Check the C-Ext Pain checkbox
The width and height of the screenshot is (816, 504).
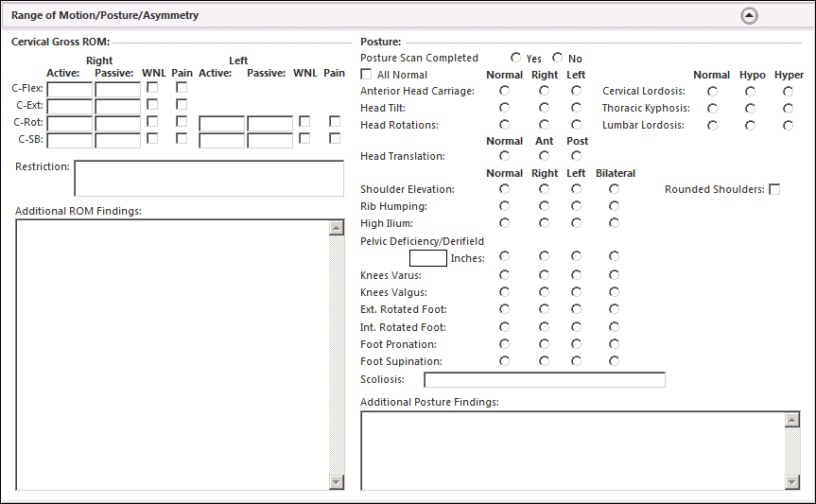click(x=182, y=105)
